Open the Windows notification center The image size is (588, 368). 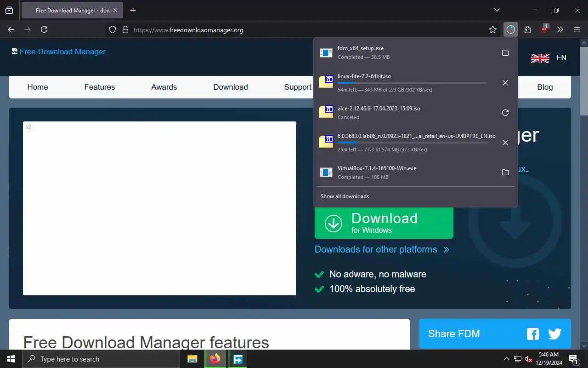tap(574, 359)
